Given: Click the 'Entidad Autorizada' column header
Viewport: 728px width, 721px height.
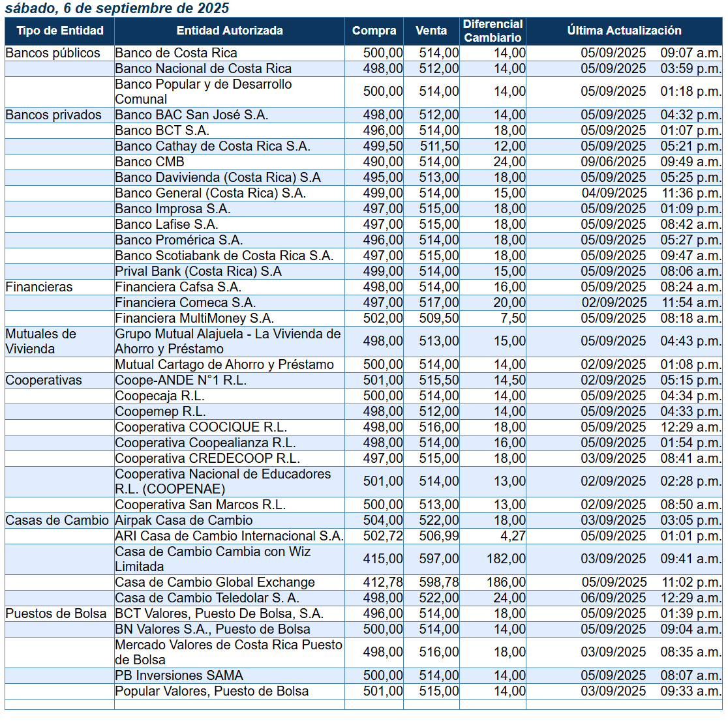Looking at the screenshot, I should (230, 31).
